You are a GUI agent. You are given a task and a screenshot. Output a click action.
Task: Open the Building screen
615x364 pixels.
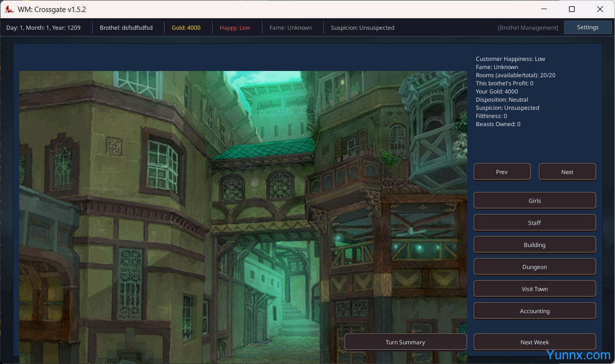pyautogui.click(x=534, y=245)
